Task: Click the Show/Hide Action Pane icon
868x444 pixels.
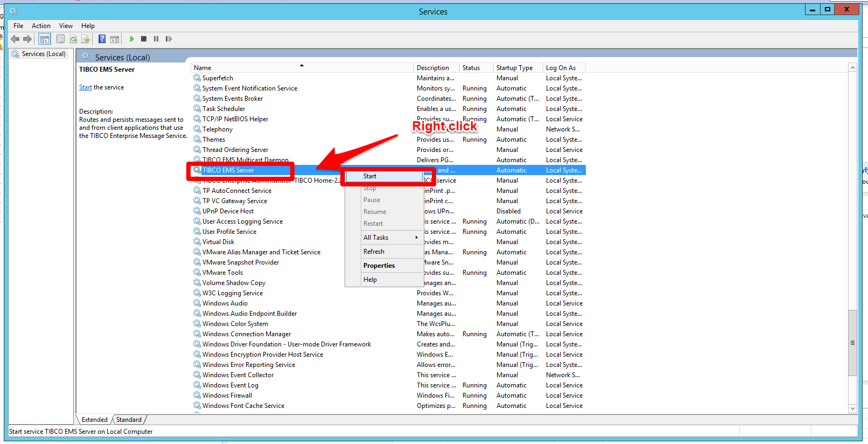Action: click(115, 39)
